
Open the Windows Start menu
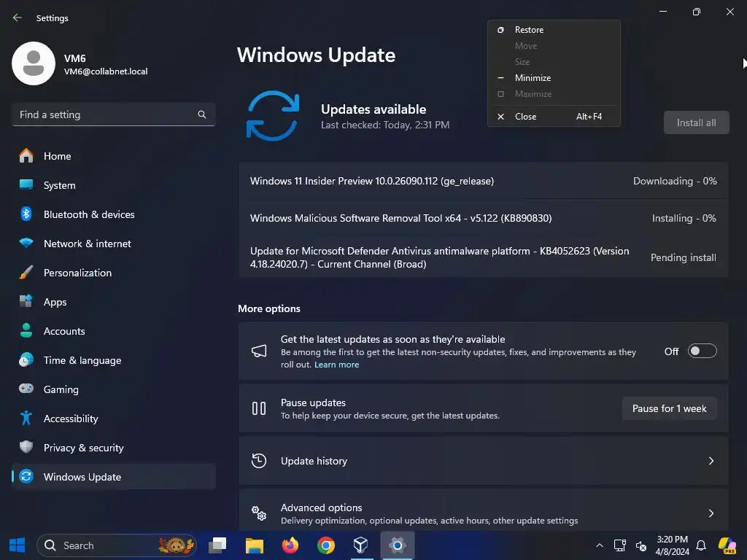point(18,545)
